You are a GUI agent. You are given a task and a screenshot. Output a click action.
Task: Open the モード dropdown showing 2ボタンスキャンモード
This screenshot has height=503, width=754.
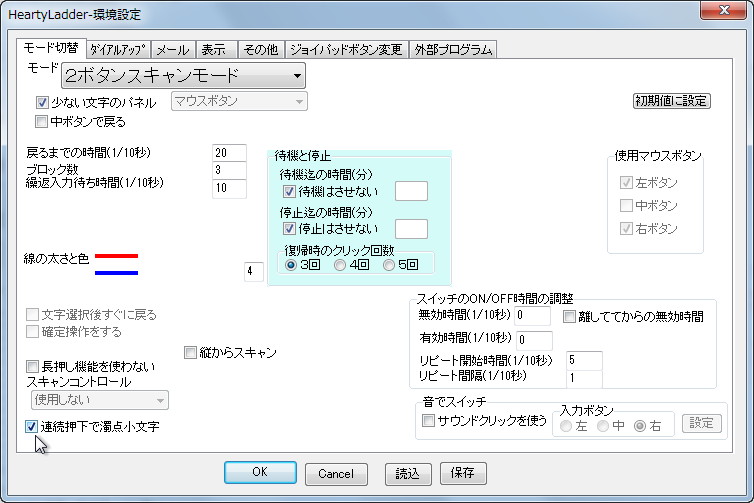[183, 75]
